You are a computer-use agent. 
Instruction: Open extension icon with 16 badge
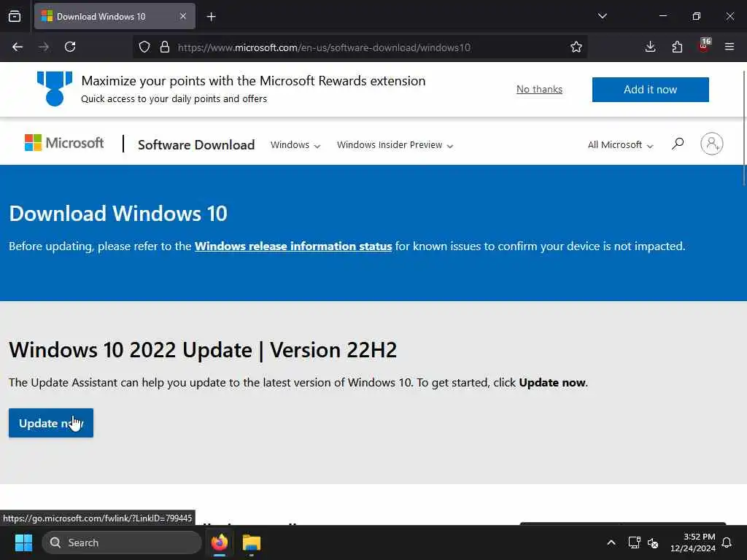click(704, 46)
